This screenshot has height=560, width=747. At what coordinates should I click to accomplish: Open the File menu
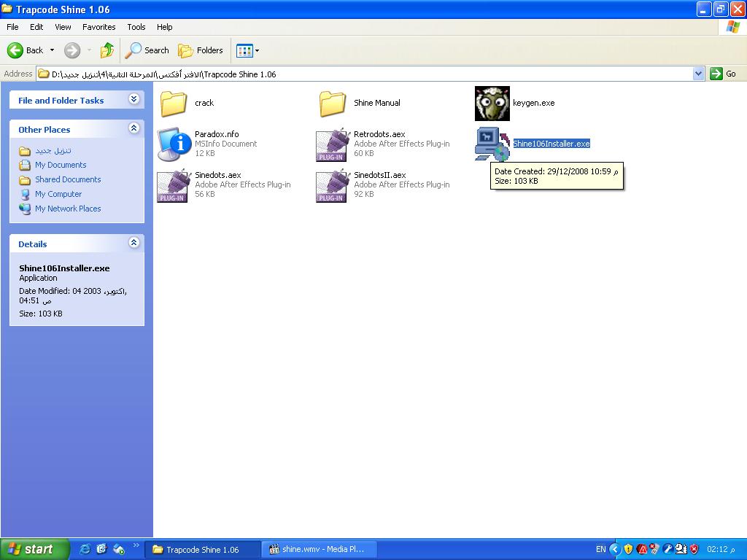click(x=12, y=27)
